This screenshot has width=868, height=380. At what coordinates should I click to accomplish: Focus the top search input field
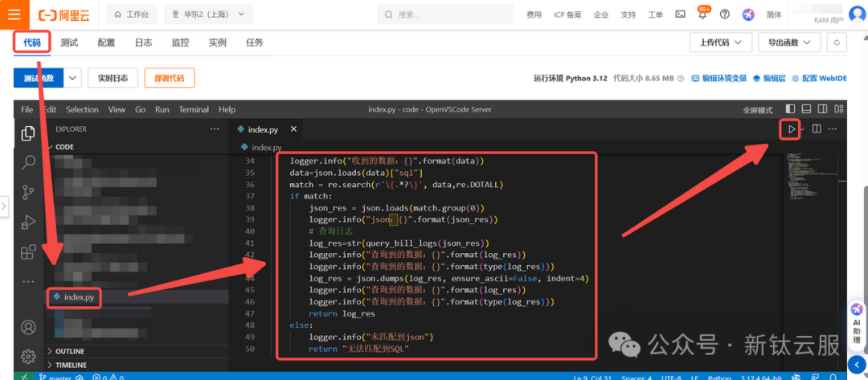pyautogui.click(x=446, y=14)
